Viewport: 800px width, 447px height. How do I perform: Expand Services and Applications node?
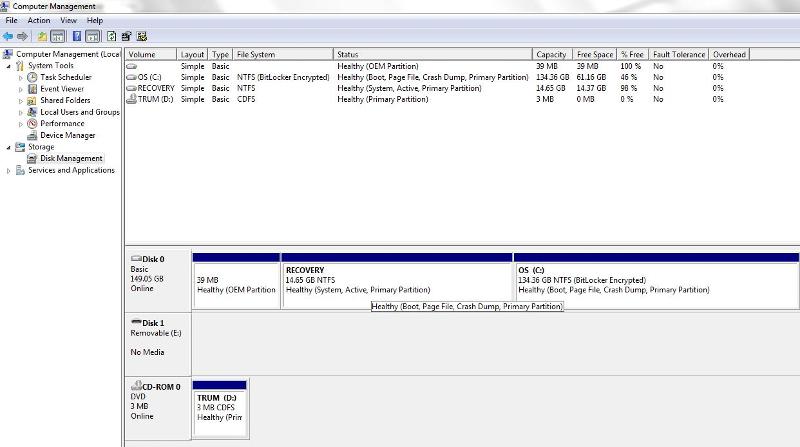click(8, 171)
